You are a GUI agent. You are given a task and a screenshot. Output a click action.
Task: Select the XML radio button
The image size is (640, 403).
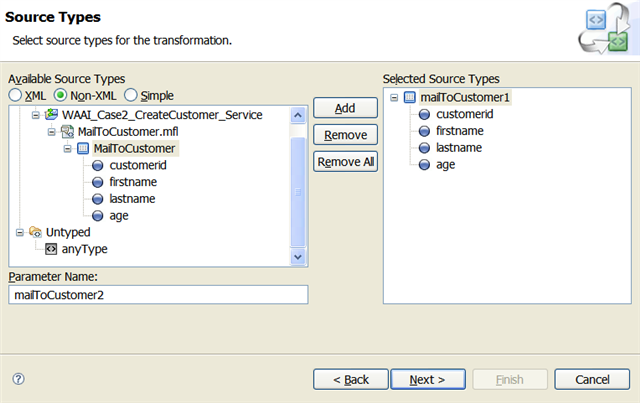pyautogui.click(x=15, y=95)
